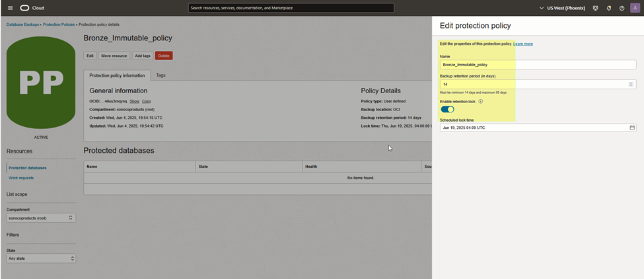The image size is (644, 279).
Task: Expand the US West (Phoenix) region selector
Action: [561, 8]
